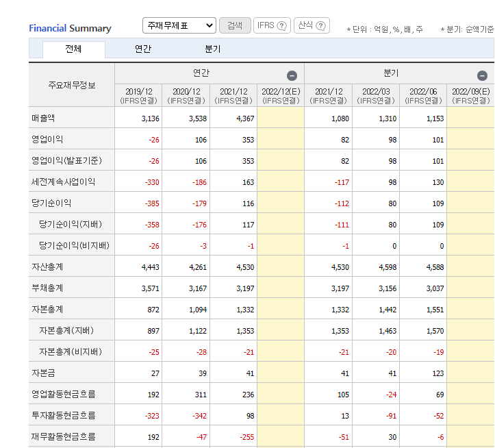Switch to the 분기 tab
The height and width of the screenshot is (448, 495).
click(x=212, y=49)
